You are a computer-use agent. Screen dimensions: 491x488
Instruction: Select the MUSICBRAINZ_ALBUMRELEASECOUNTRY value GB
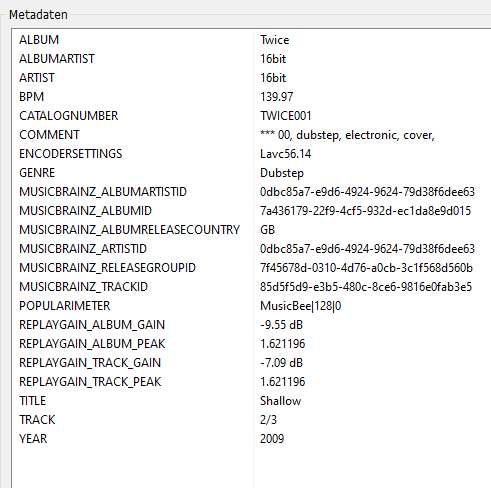point(267,230)
